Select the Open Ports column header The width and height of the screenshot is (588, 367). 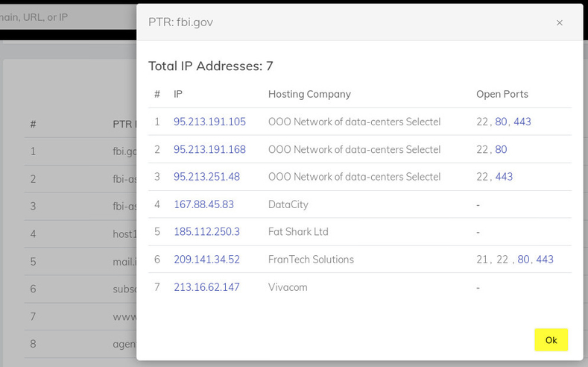coord(502,94)
